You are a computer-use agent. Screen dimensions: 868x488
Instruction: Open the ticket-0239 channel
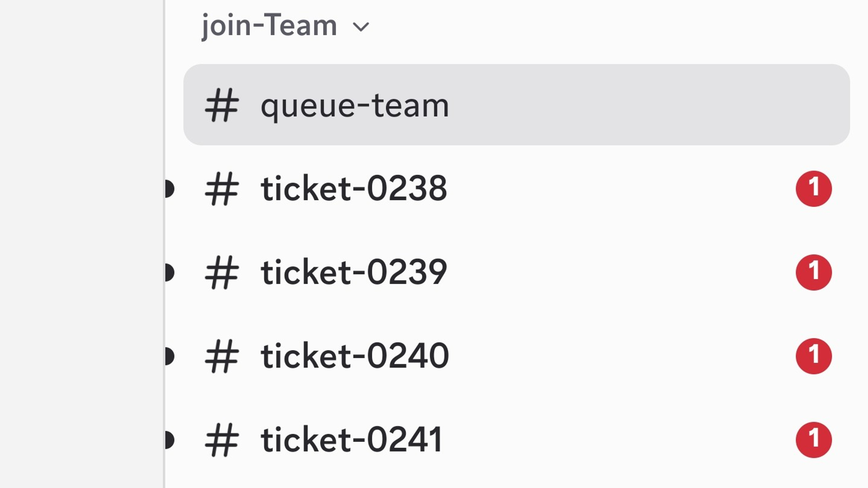coord(516,272)
